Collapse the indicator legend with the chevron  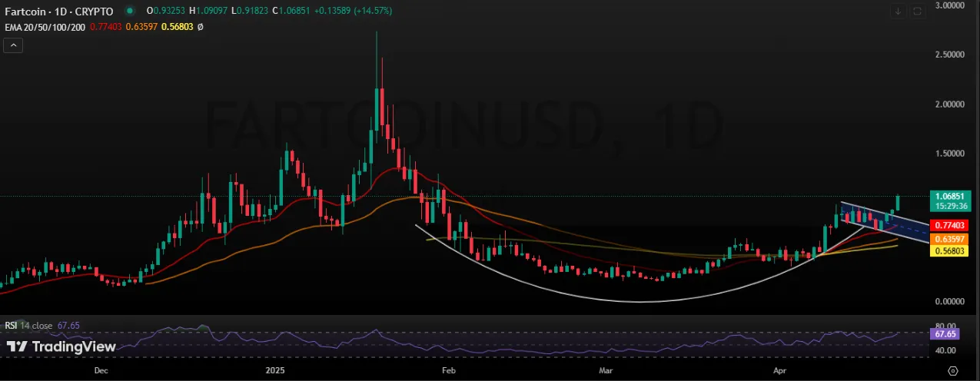(x=14, y=46)
